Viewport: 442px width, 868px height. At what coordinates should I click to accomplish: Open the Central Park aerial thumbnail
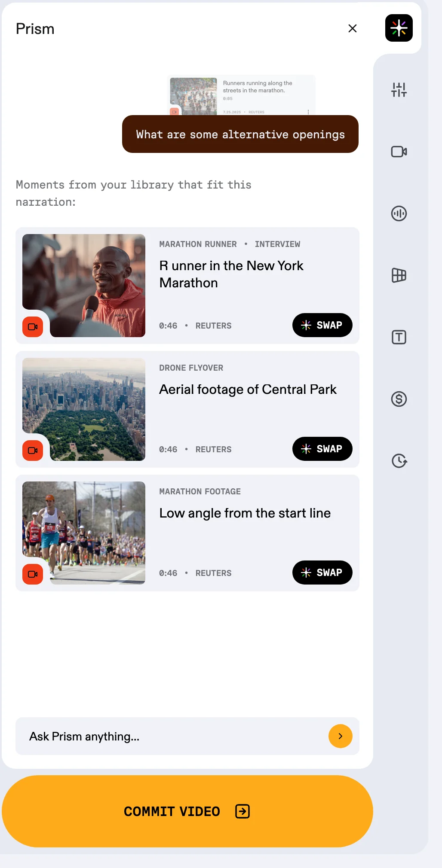pyautogui.click(x=84, y=409)
